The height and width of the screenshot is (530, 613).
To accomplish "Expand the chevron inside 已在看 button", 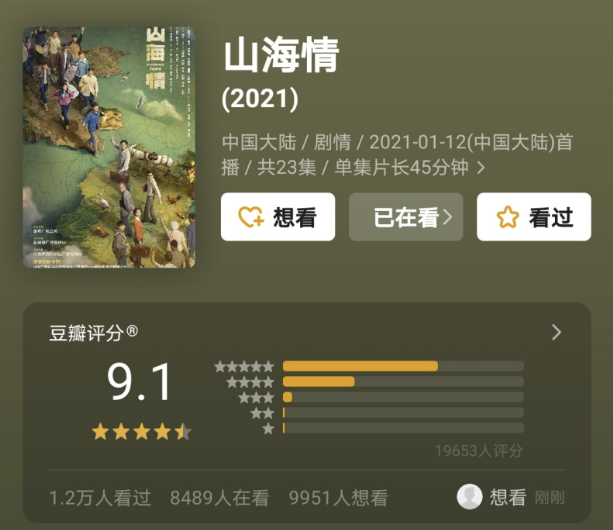I will click(x=448, y=217).
